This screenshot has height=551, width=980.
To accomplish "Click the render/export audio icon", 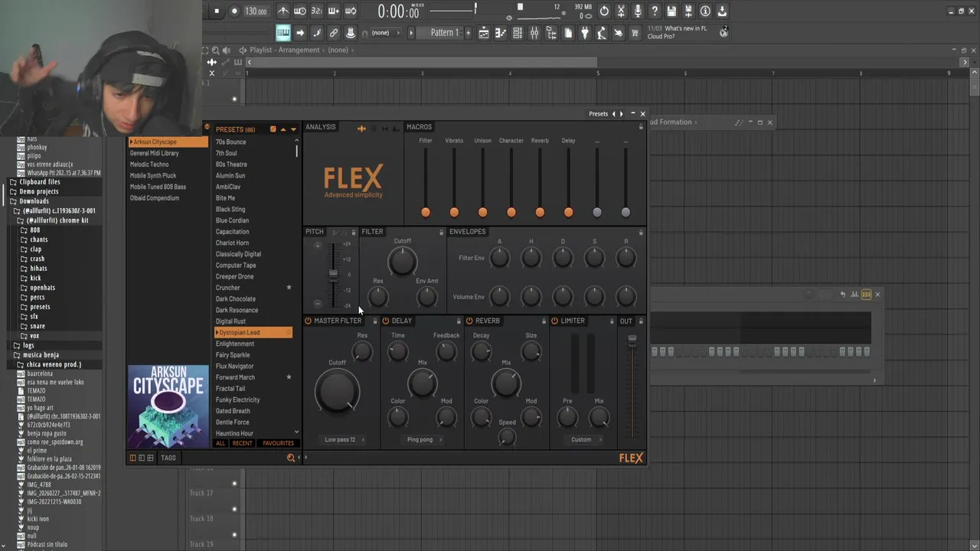I will (x=688, y=11).
